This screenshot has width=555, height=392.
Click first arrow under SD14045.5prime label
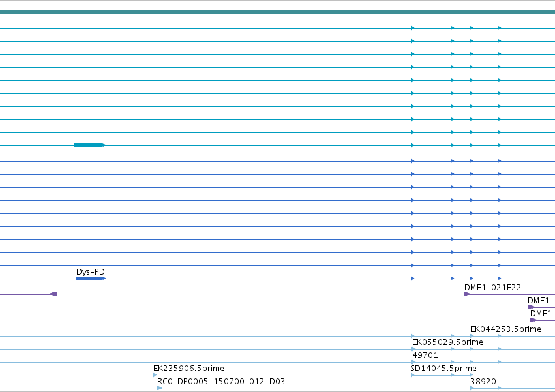[412, 375]
